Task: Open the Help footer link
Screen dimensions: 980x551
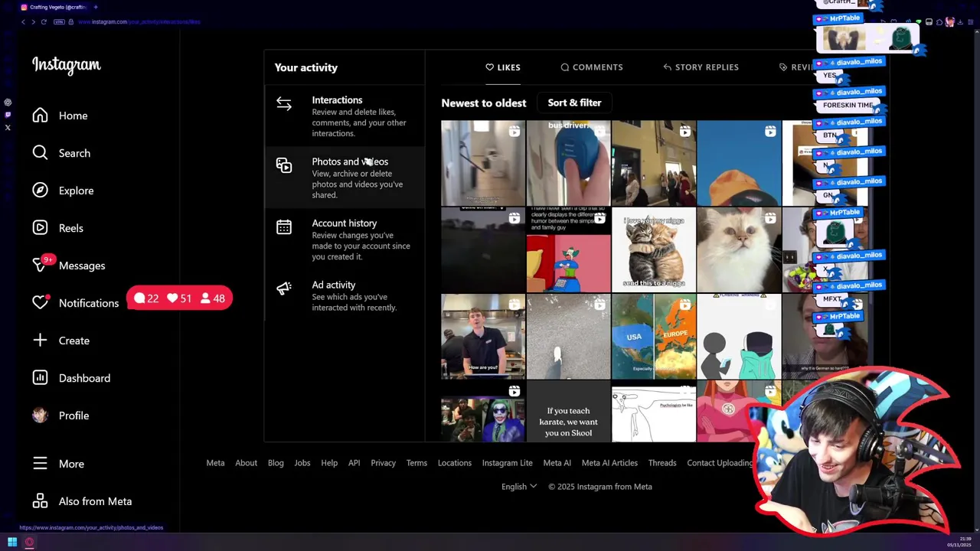Action: pyautogui.click(x=329, y=463)
